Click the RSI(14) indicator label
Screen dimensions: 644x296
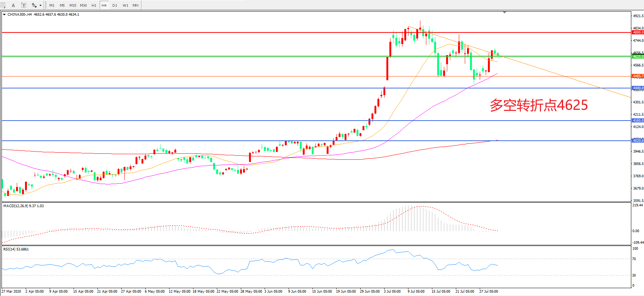[x=16, y=249]
